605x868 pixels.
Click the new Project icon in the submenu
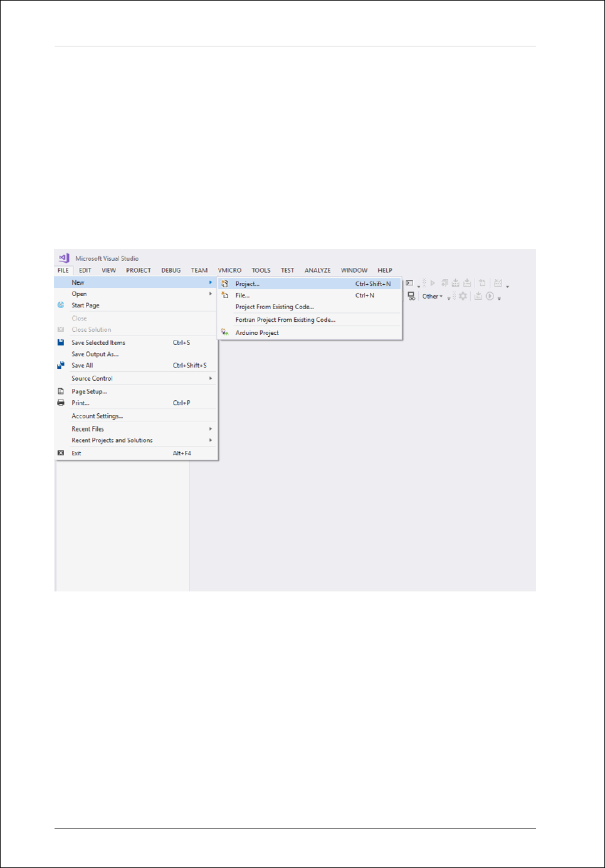click(224, 283)
